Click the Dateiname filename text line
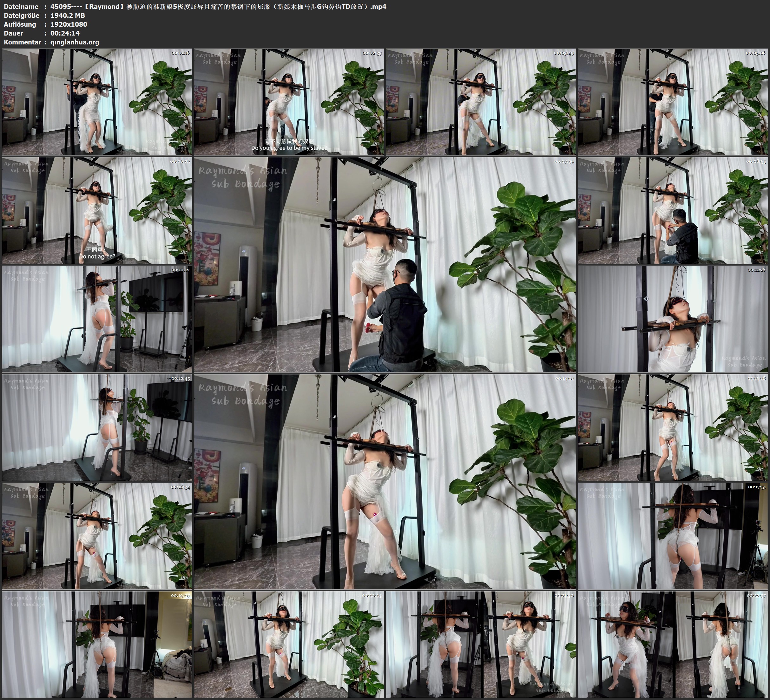 pyautogui.click(x=218, y=6)
